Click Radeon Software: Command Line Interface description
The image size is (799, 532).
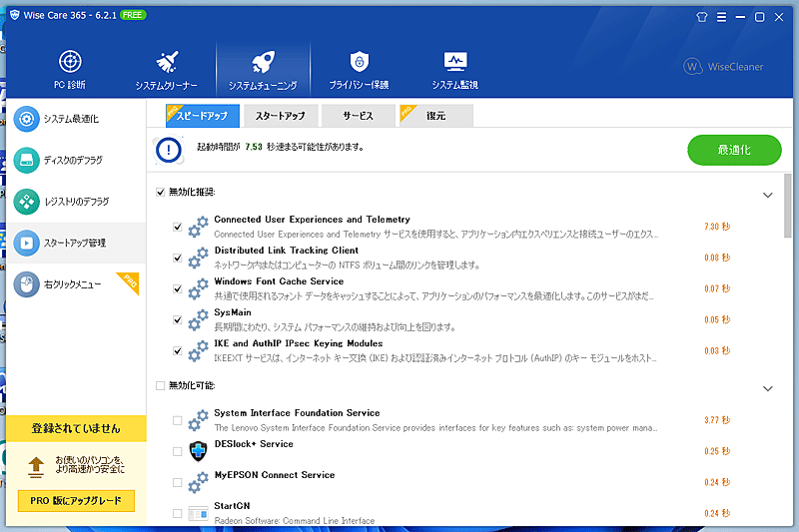tap(295, 521)
